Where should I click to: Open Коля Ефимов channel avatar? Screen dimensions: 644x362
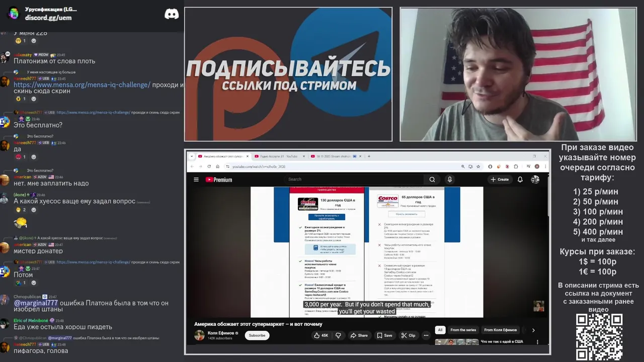pos(200,335)
